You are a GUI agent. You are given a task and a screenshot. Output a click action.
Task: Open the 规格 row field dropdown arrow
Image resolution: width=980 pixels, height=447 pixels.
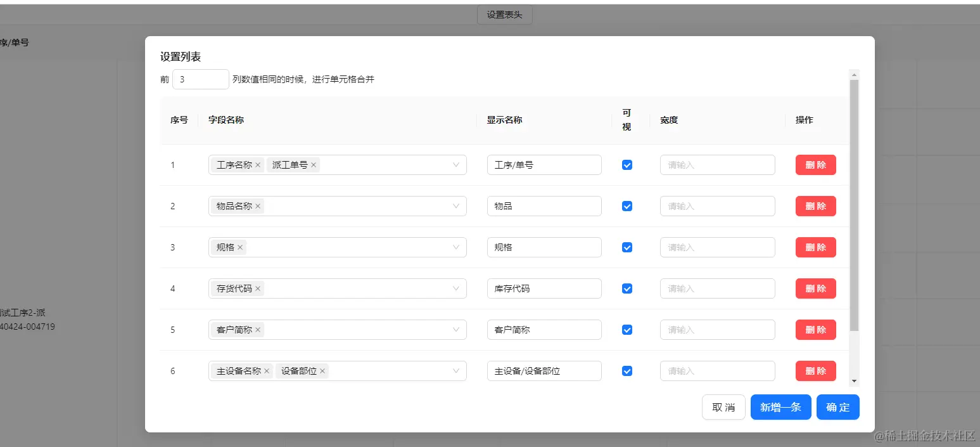click(455, 247)
